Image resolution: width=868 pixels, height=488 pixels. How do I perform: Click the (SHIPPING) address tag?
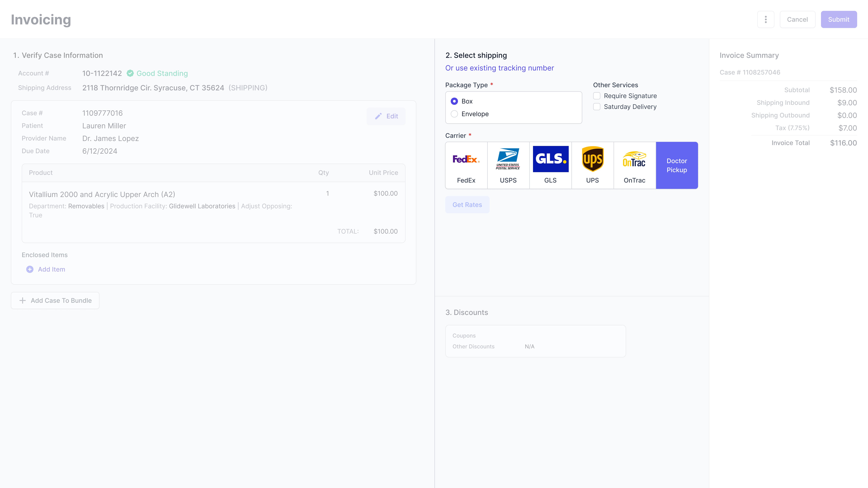coord(248,88)
